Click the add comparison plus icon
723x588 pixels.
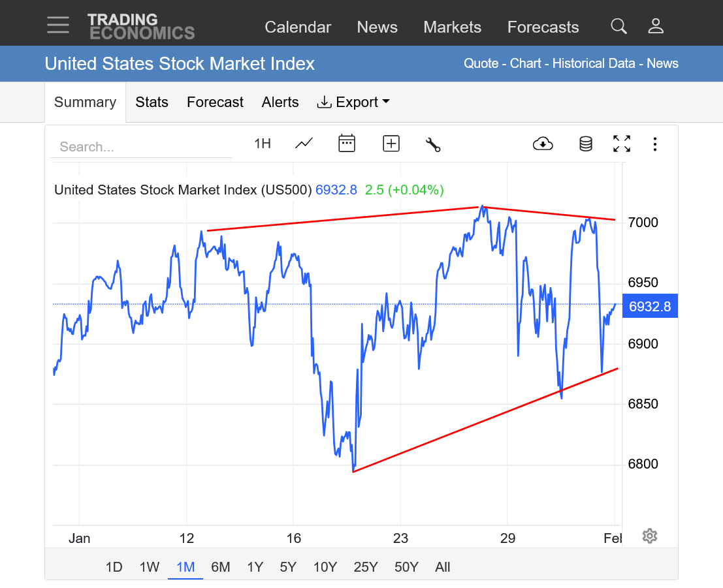[x=391, y=144]
